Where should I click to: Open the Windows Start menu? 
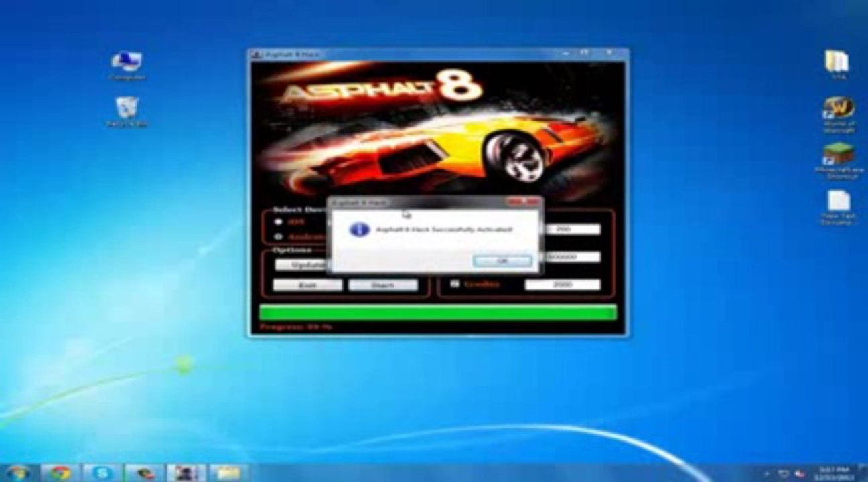coord(19,473)
